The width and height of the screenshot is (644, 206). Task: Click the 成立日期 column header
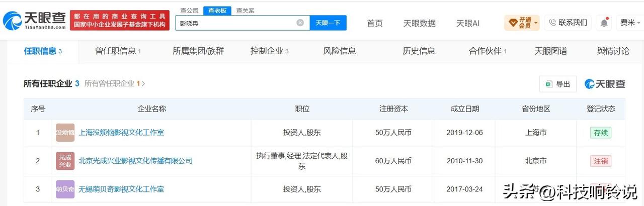coord(465,109)
